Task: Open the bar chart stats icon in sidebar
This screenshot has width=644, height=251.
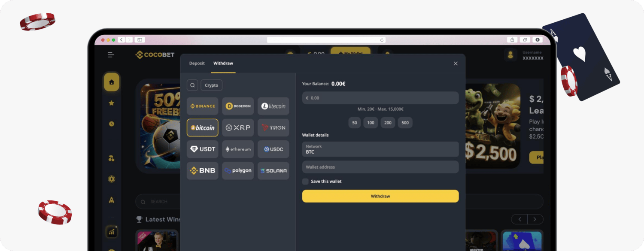Action: (x=112, y=232)
